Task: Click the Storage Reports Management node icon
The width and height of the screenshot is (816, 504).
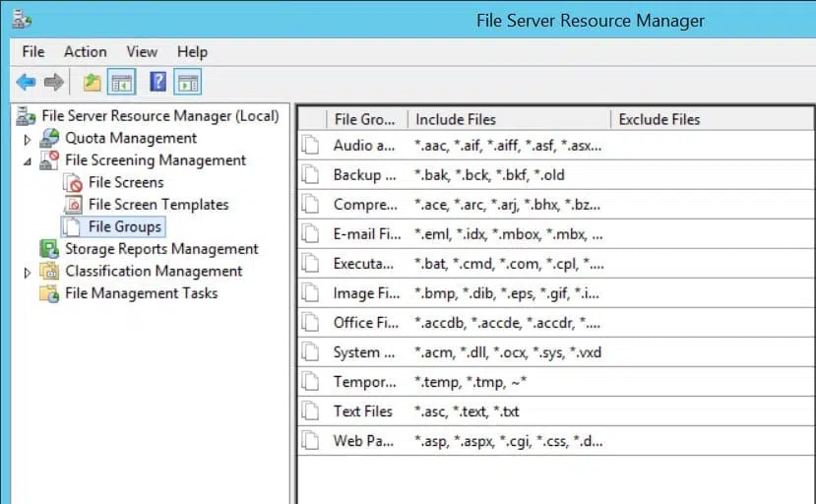Action: pos(50,249)
